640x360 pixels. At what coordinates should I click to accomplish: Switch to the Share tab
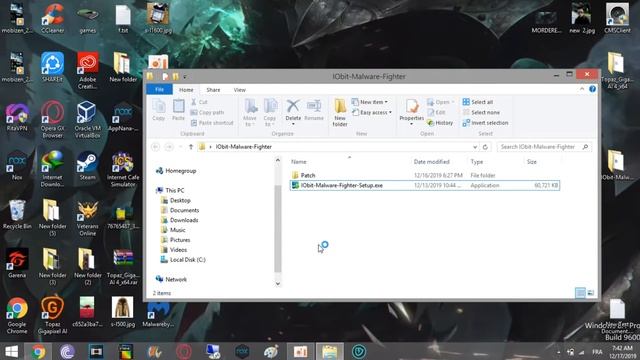click(213, 89)
